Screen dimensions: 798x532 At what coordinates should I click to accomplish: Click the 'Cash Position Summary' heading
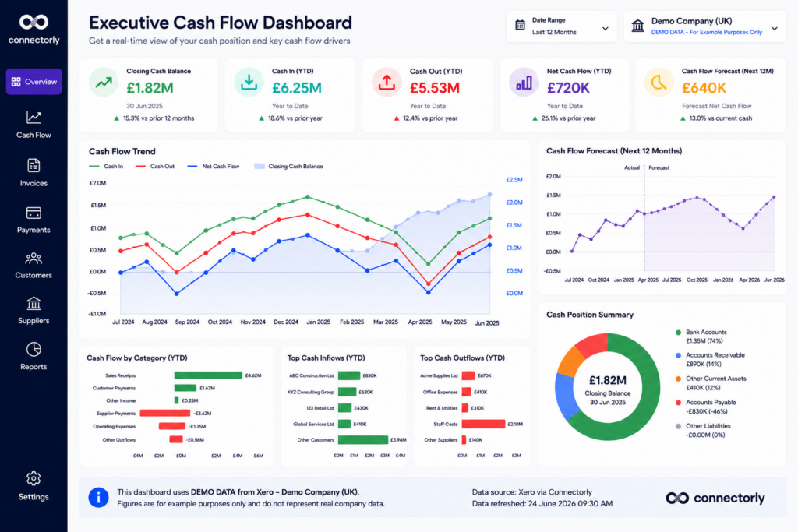[590, 315]
